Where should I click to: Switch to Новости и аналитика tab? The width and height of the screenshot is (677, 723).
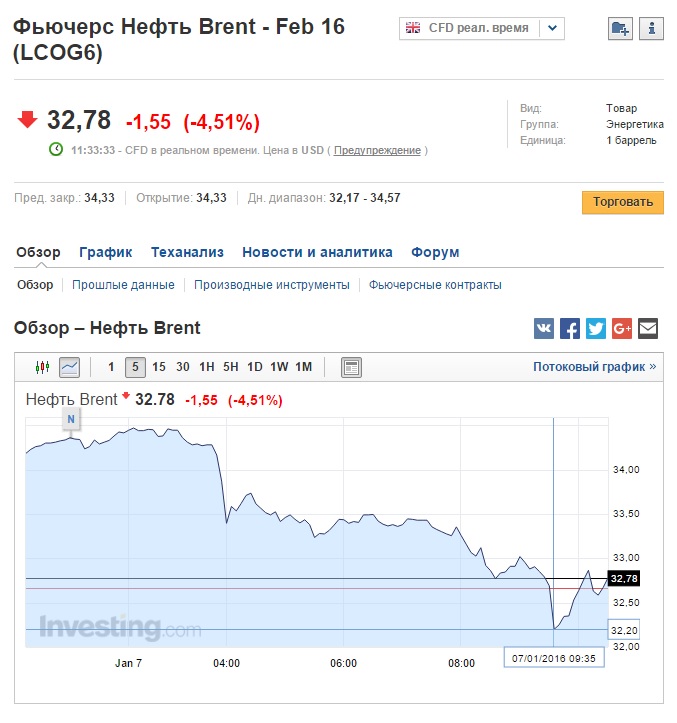tap(317, 252)
